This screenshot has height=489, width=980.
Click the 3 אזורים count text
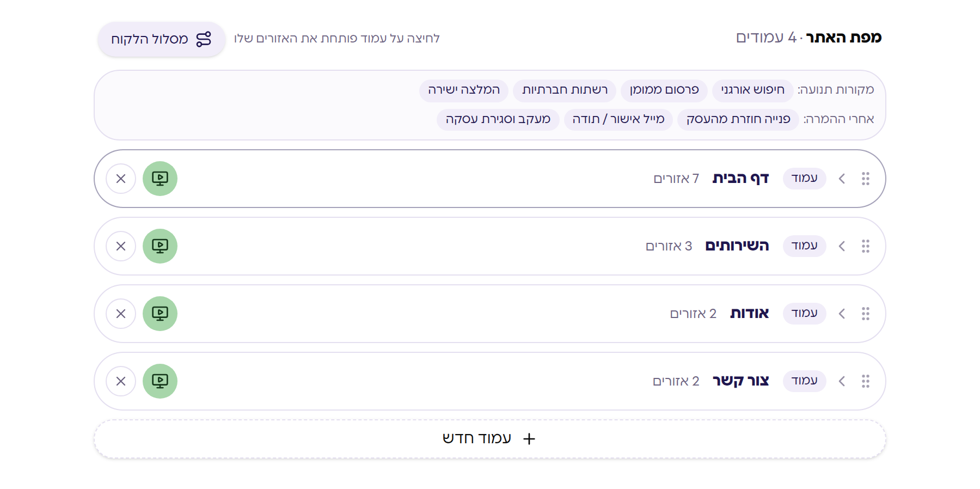tap(669, 246)
